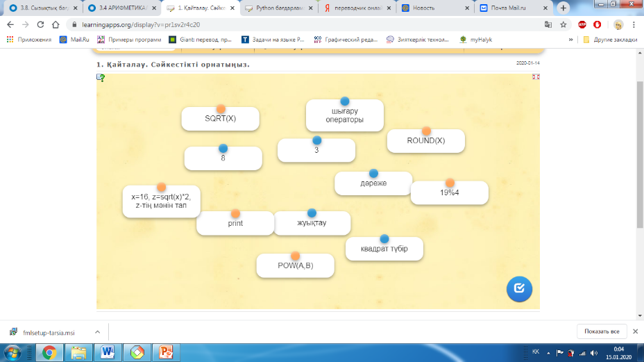Image resolution: width=644 pixels, height=362 pixels.
Task: Click the blue pin on квадрат түбір card
Action: coord(384,238)
